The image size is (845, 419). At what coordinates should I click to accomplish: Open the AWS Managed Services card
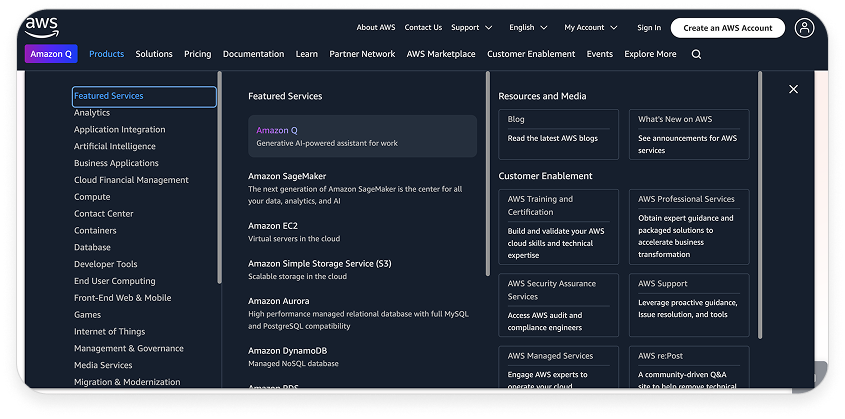(558, 367)
